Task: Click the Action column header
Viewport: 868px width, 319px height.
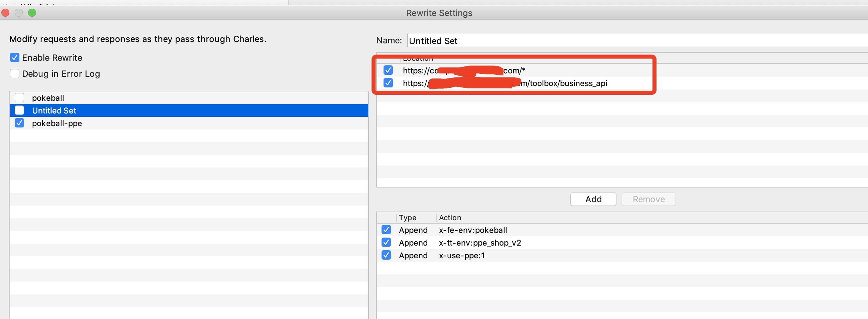Action: click(450, 218)
